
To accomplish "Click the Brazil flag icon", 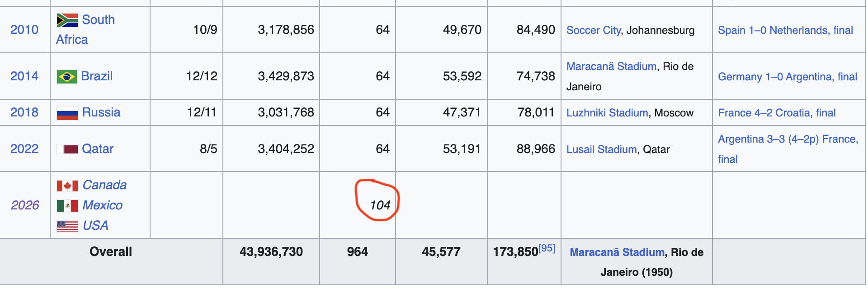I will [67, 77].
